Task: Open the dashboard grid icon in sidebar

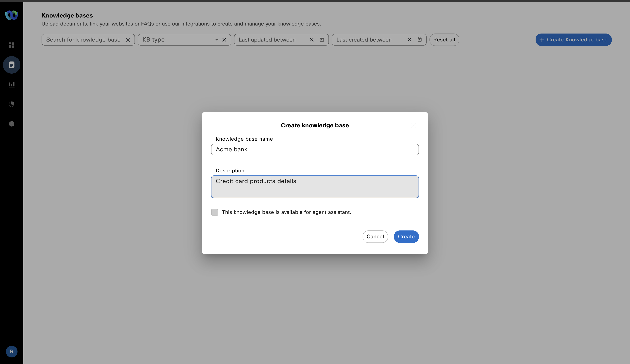Action: click(x=11, y=45)
